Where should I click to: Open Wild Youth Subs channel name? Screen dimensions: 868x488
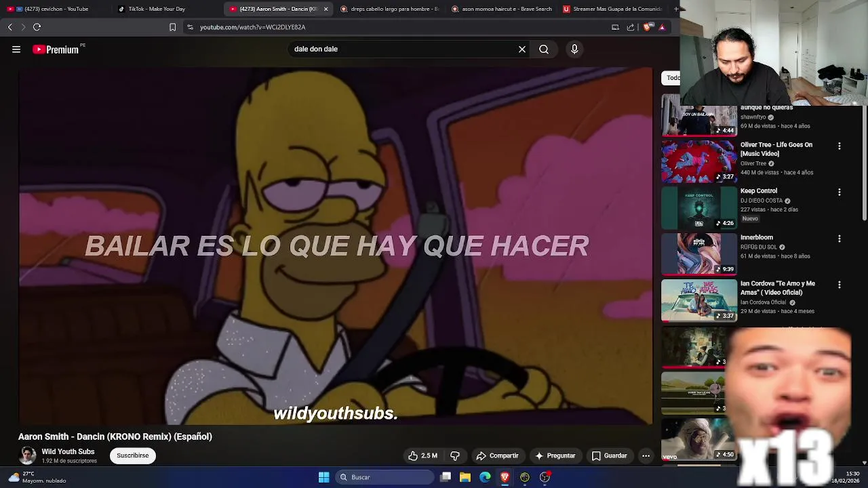click(68, 451)
